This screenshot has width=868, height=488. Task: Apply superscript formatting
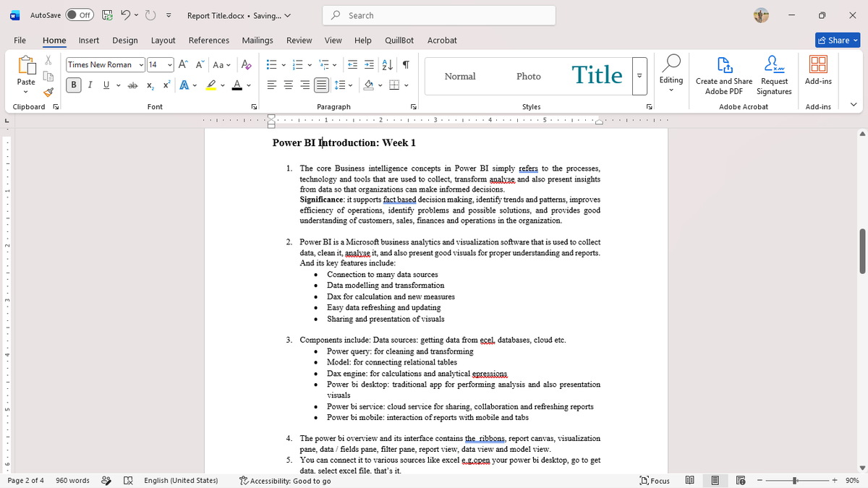coord(166,85)
